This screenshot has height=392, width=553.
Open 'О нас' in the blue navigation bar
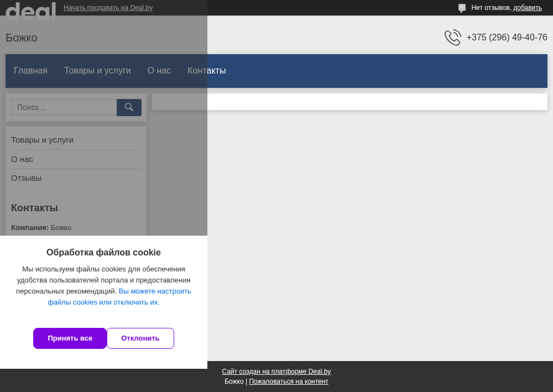tap(159, 71)
